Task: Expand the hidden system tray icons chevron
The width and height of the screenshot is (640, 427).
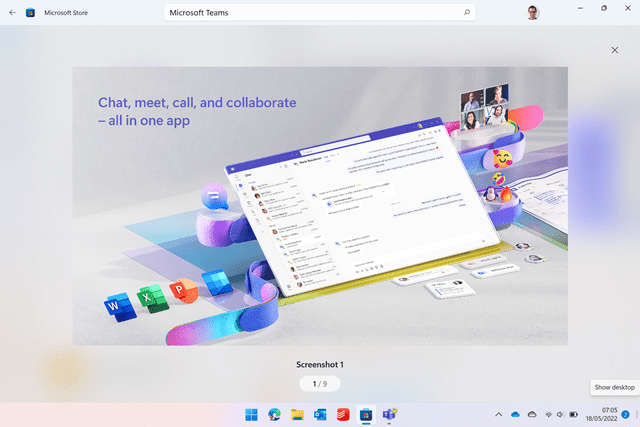Action: coord(498,415)
